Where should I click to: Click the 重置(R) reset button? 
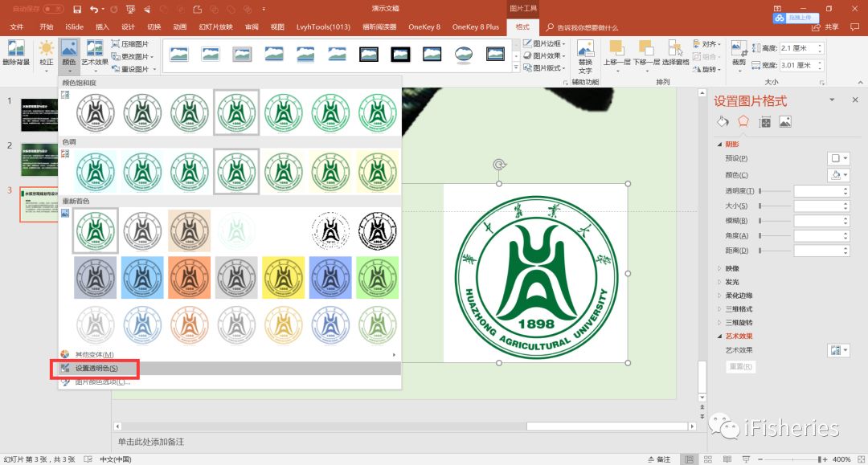741,366
